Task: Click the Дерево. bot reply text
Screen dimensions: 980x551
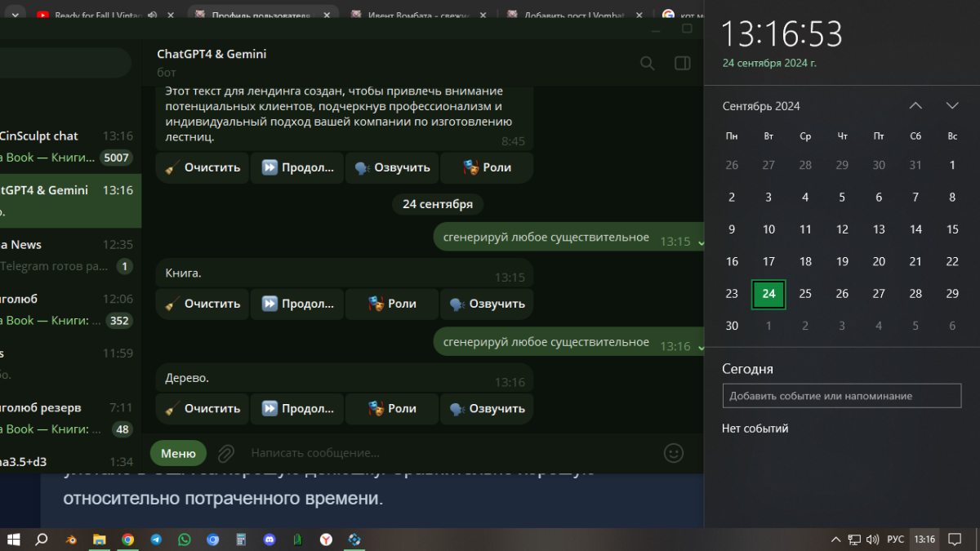Action: click(x=187, y=378)
